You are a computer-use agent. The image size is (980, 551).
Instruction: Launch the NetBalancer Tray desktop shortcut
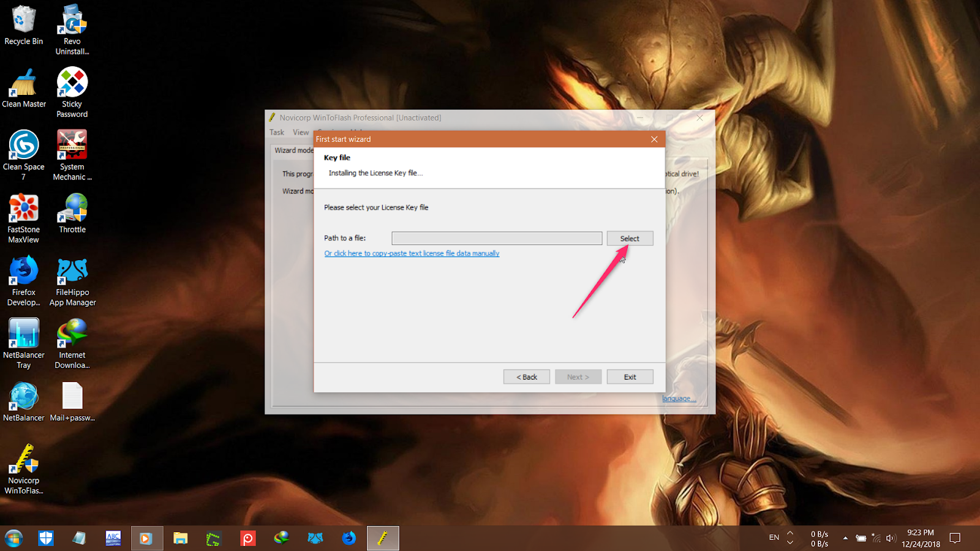pyautogui.click(x=24, y=343)
